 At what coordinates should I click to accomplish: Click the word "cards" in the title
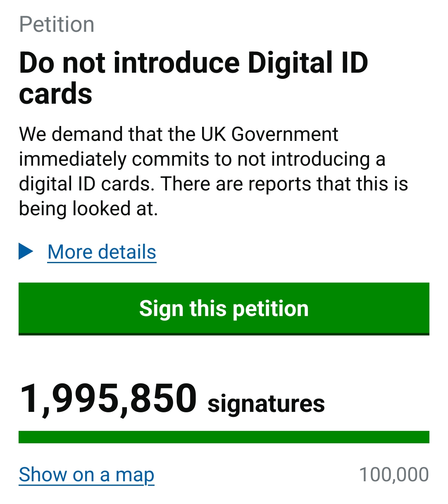56,93
